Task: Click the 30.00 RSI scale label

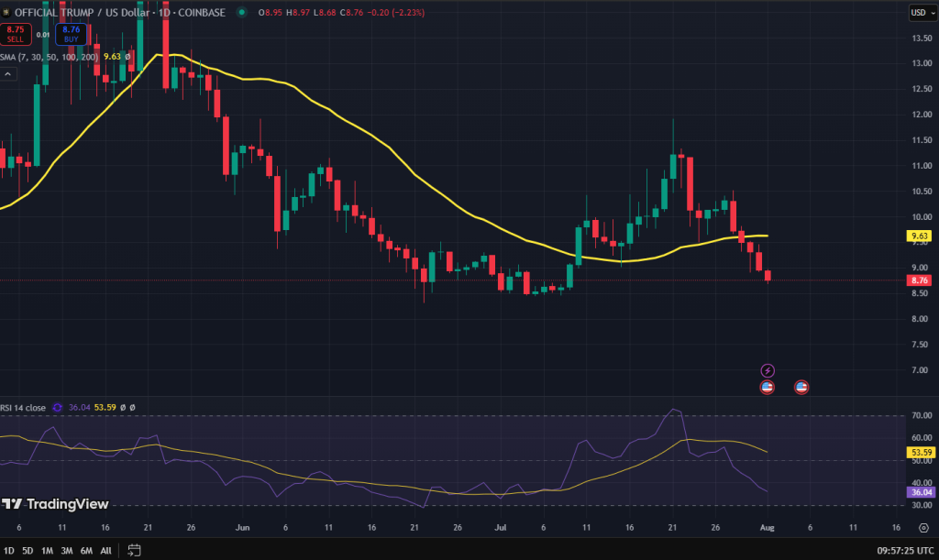Action: (922, 506)
